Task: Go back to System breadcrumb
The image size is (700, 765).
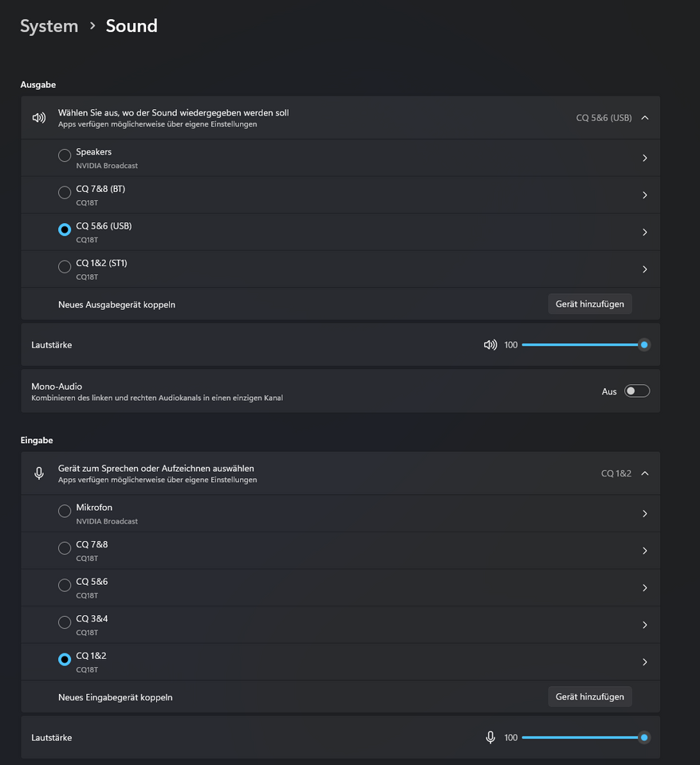Action: (x=49, y=25)
